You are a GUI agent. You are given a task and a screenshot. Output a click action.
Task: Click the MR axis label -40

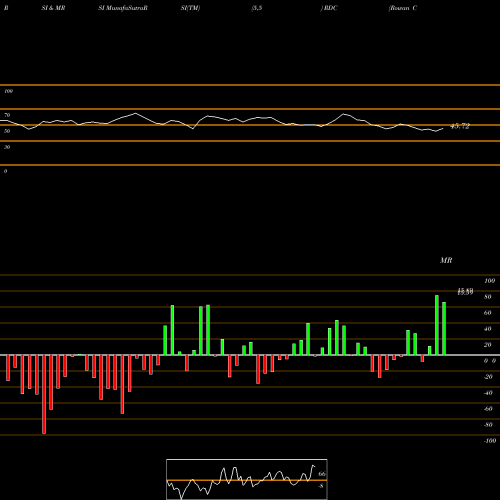[488, 393]
